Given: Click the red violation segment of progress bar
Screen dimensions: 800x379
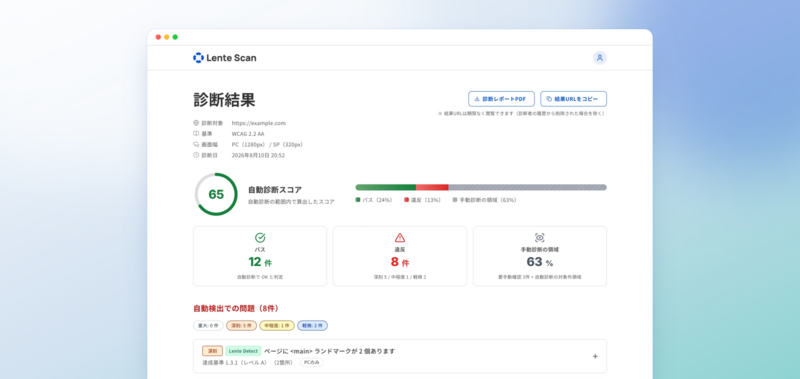Looking at the screenshot, I should click(432, 187).
